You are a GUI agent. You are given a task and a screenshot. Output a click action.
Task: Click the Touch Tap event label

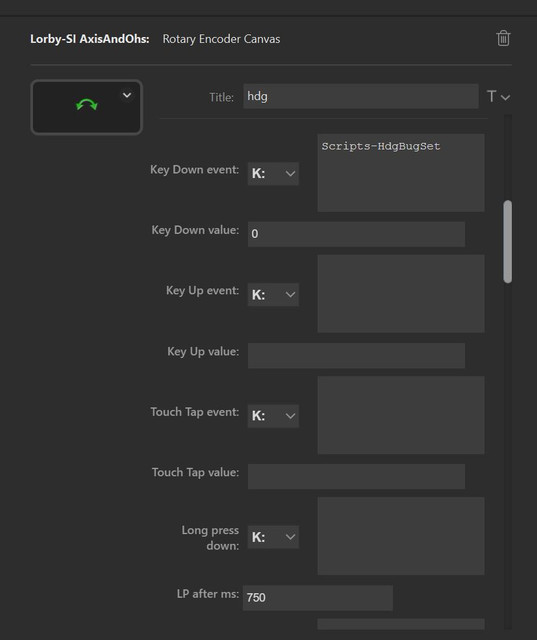[195, 412]
